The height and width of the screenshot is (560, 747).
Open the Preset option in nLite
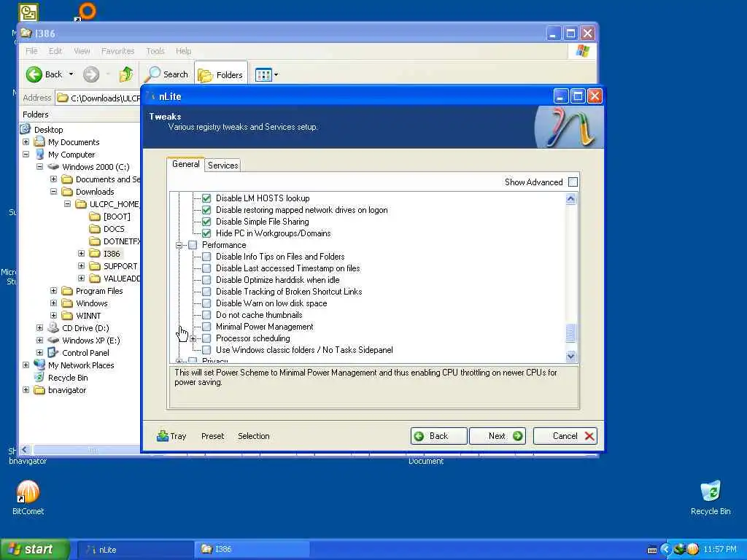click(212, 436)
